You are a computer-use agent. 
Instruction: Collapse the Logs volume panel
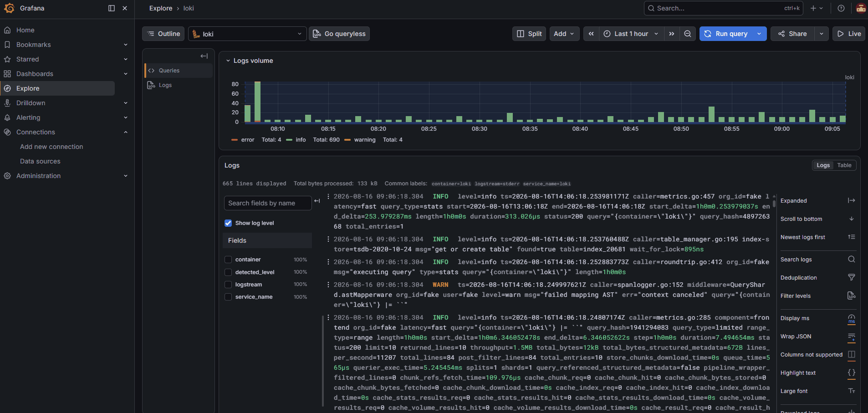[228, 61]
